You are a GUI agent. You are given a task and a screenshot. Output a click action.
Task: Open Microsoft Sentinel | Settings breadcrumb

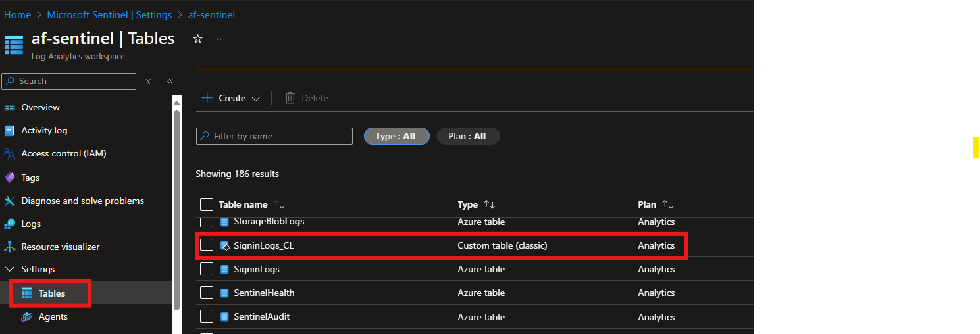click(x=109, y=14)
